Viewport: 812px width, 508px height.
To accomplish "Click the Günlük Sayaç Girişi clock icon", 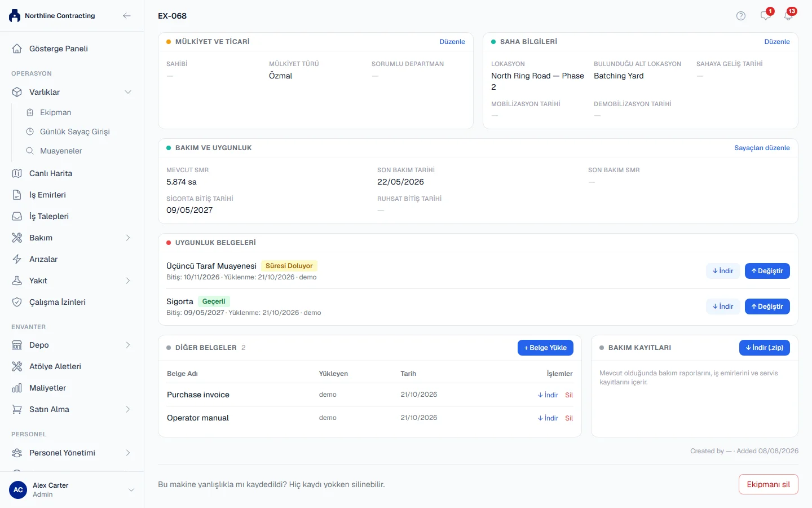I will point(30,132).
